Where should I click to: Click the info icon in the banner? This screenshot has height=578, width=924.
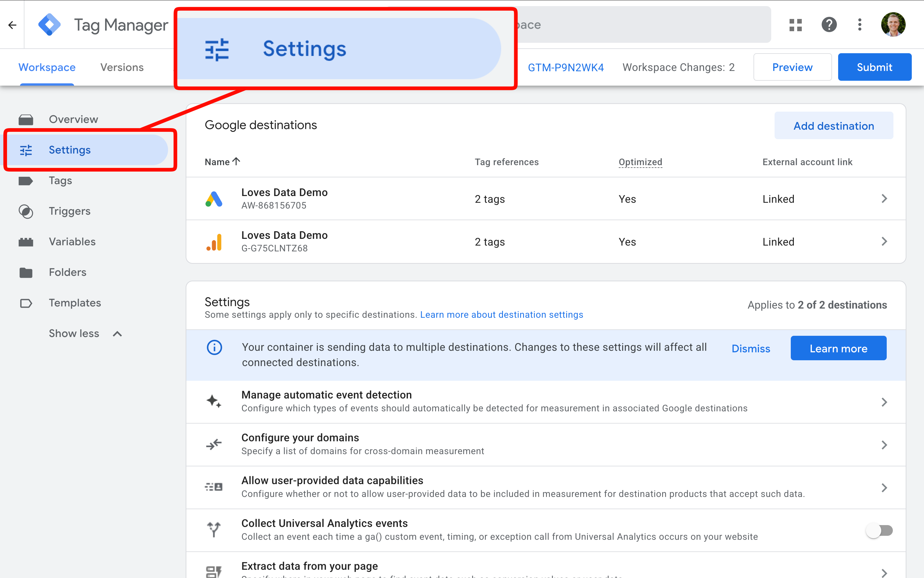214,347
